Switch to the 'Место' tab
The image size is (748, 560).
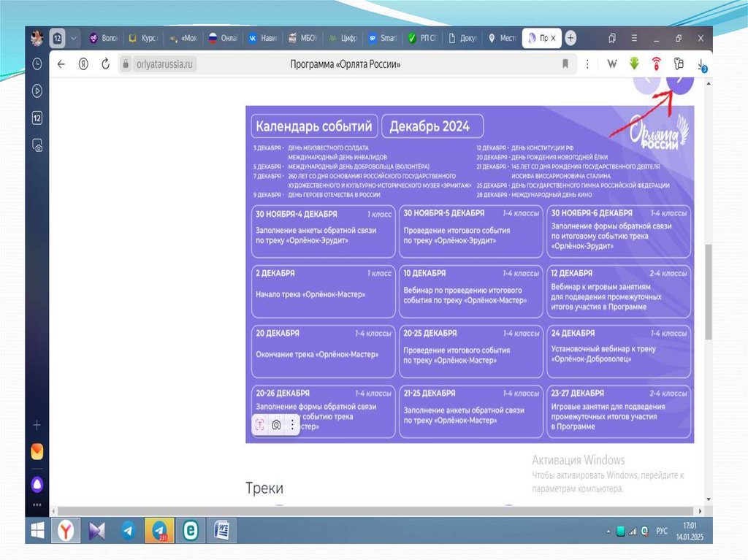coord(502,38)
